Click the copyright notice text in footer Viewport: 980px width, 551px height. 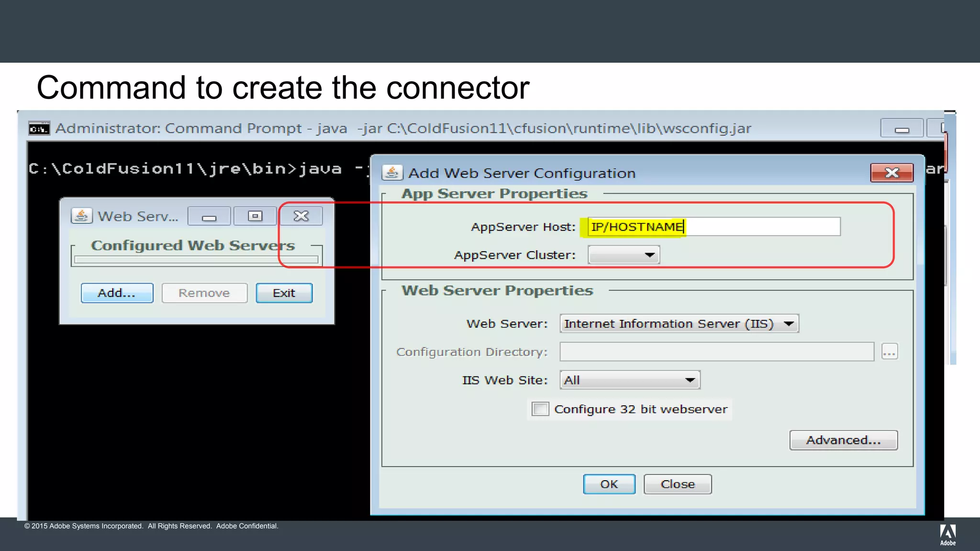pos(151,526)
